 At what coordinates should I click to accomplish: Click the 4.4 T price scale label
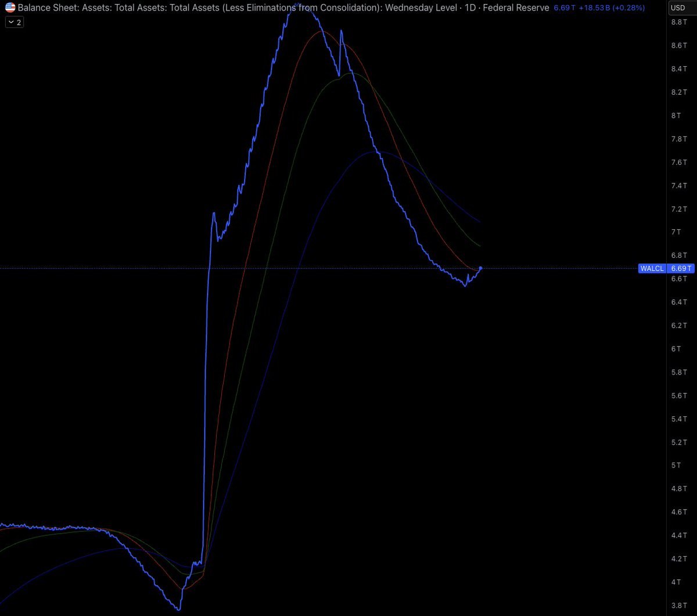680,535
